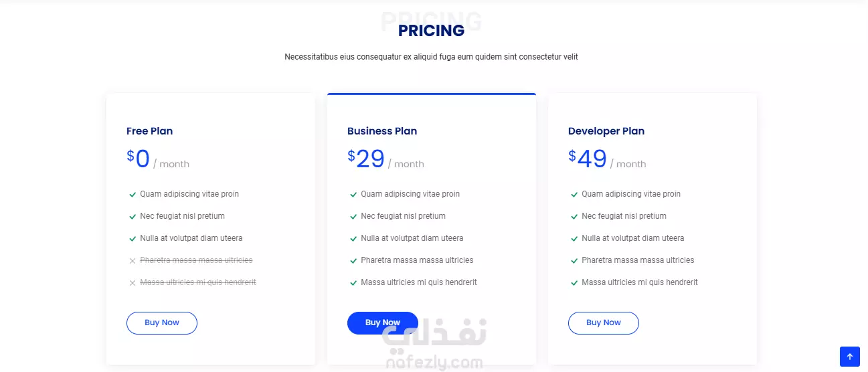This screenshot has height=372, width=868.
Task: Select the Business Plan heading
Action: [382, 131]
